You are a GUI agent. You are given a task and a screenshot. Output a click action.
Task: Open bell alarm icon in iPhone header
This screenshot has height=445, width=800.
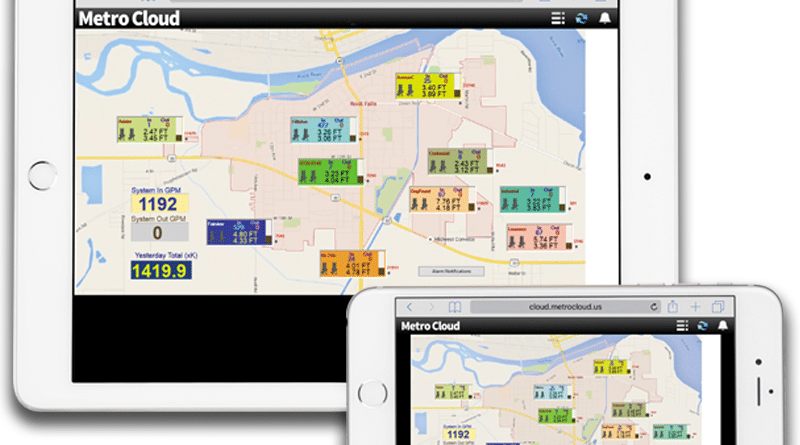click(x=722, y=326)
